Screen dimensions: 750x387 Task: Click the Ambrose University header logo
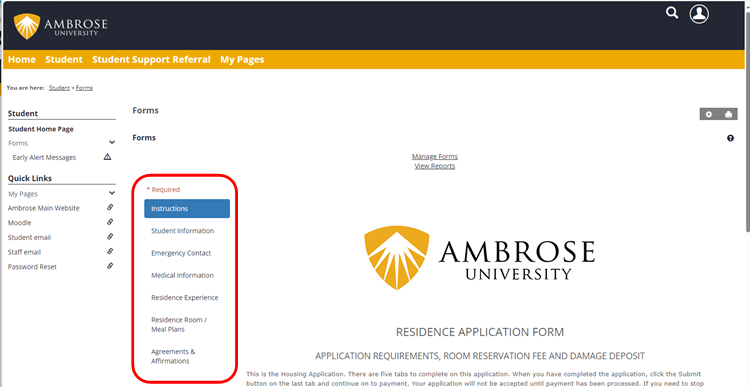pyautogui.click(x=61, y=27)
